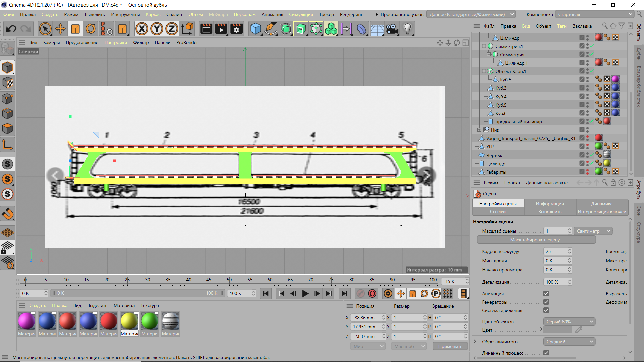Expand the Низ object in tree
The height and width of the screenshot is (362, 644).
[x=479, y=130]
